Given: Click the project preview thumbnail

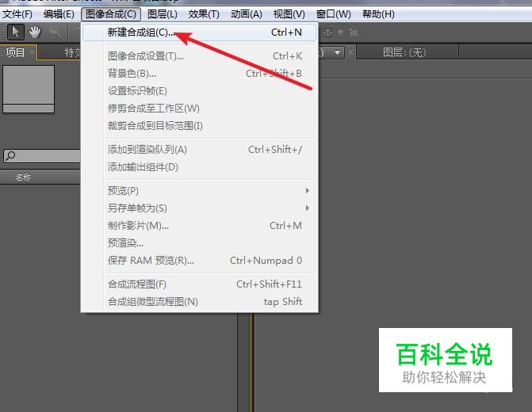Looking at the screenshot, I should (29, 90).
